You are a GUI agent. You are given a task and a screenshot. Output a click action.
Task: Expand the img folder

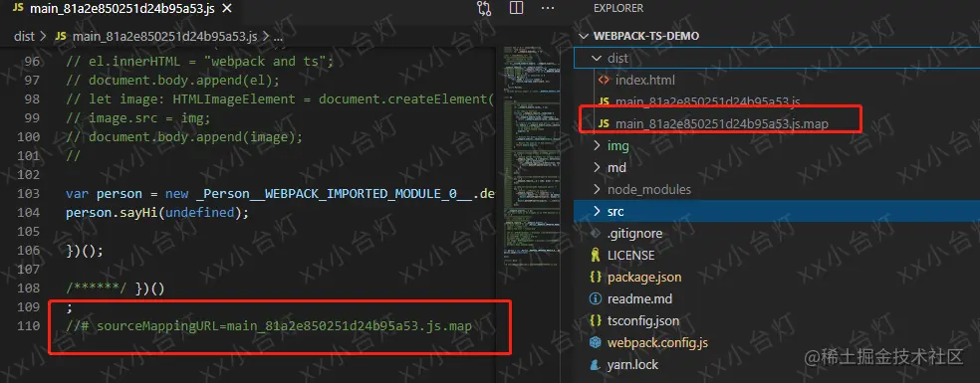(x=597, y=145)
